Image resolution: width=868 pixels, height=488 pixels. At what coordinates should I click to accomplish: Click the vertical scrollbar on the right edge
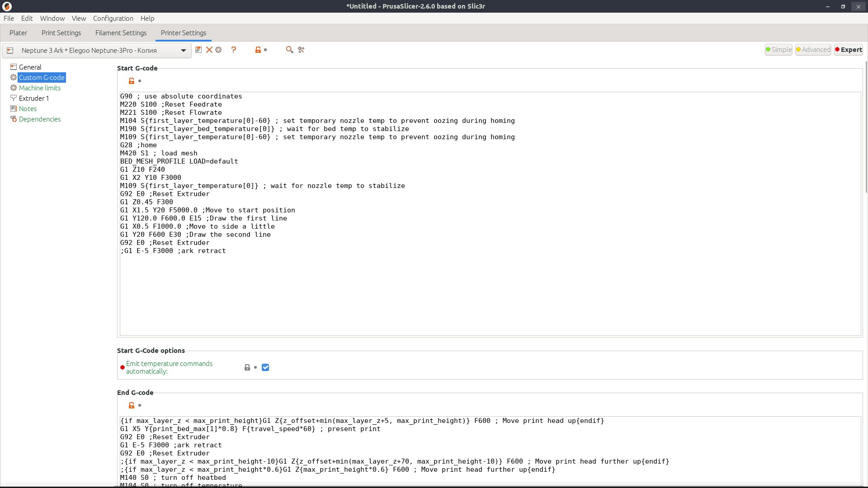866,127
